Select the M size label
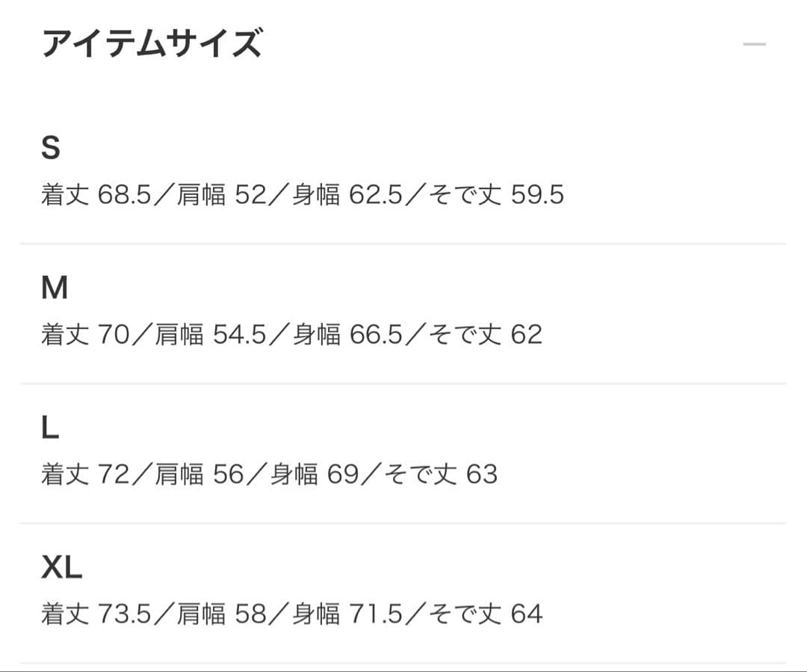This screenshot has width=807, height=672. [x=54, y=288]
